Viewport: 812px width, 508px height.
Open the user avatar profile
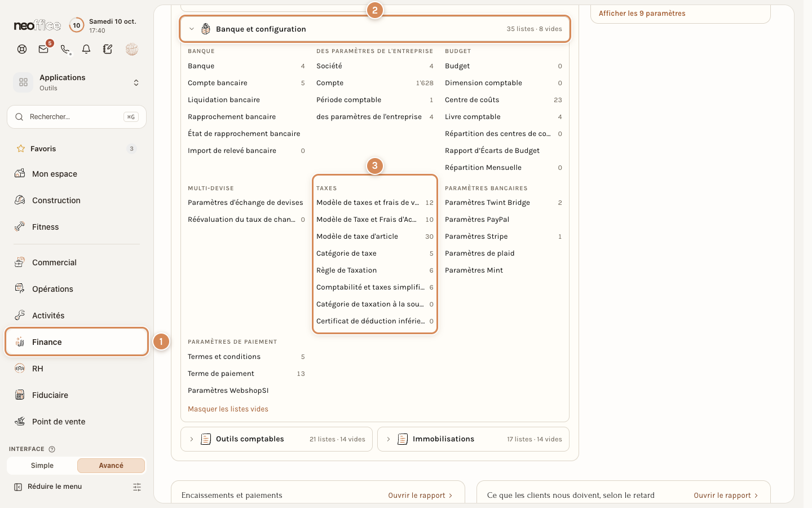(x=132, y=49)
